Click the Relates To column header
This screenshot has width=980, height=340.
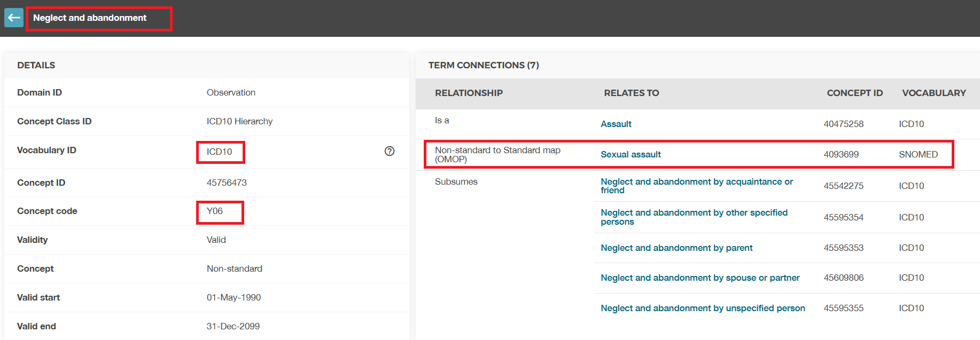(631, 93)
